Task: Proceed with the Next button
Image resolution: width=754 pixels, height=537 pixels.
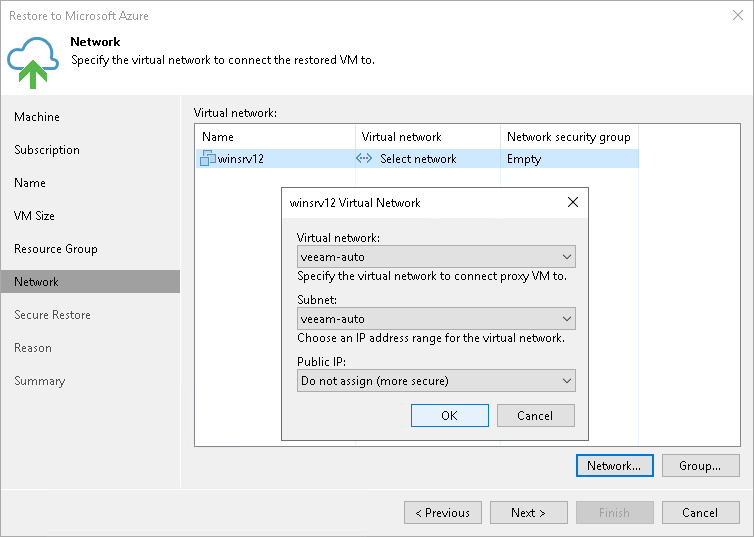Action: (x=528, y=512)
